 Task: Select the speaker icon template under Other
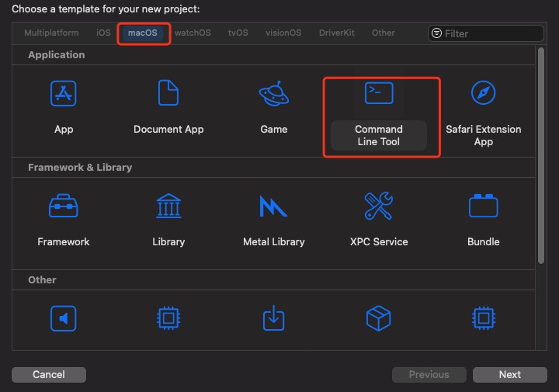[64, 318]
